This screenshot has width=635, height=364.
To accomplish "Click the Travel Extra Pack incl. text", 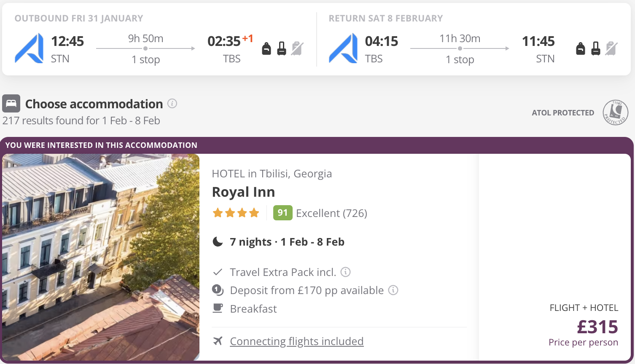I will click(283, 272).
